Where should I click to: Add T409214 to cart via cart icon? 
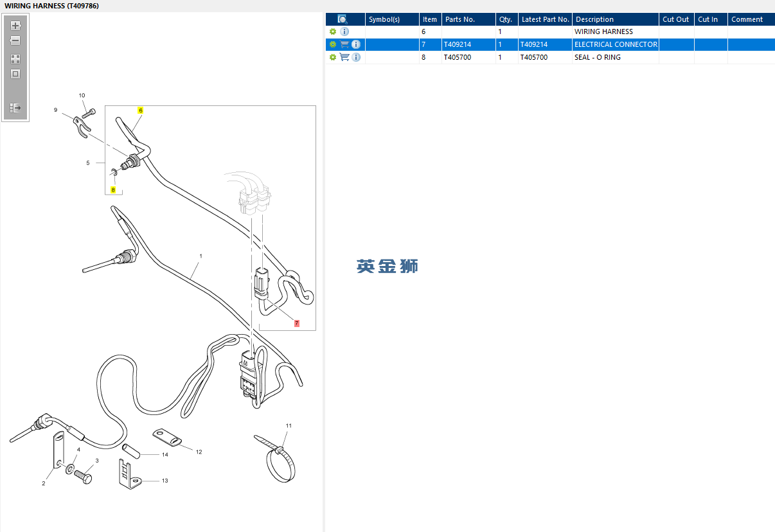(344, 44)
